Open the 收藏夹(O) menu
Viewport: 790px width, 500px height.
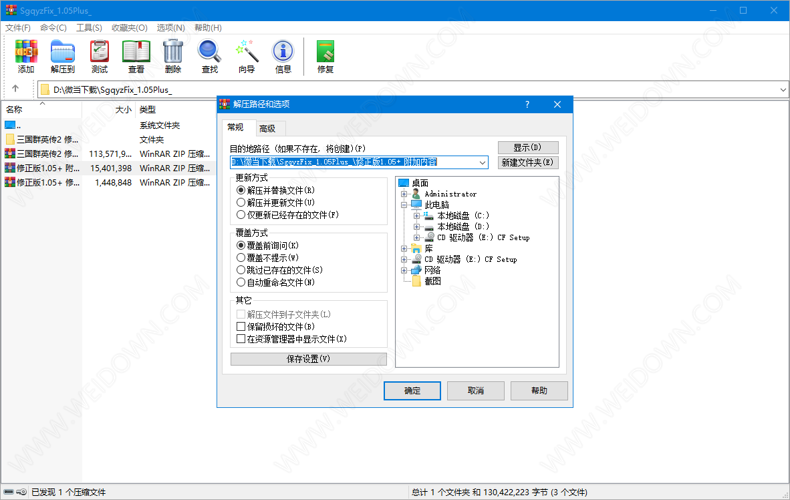click(x=129, y=28)
